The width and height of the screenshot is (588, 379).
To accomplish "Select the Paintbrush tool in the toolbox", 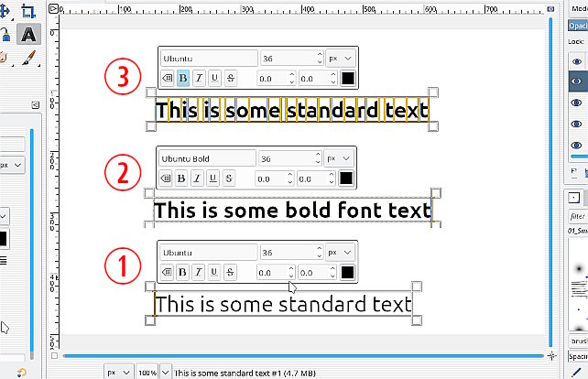I will coord(28,58).
